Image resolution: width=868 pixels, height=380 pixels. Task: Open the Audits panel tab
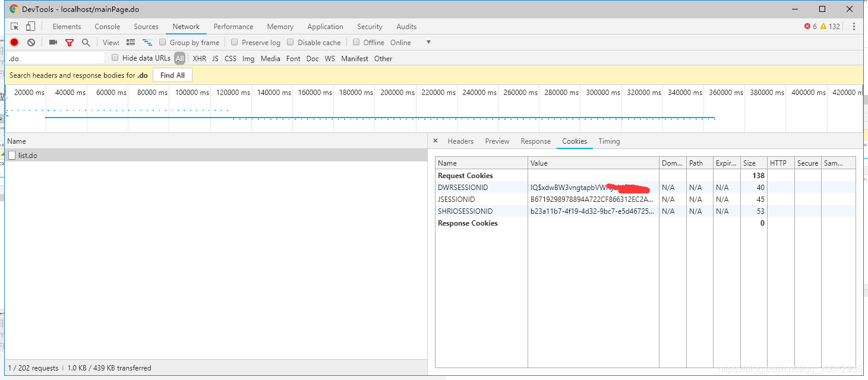[x=406, y=27]
